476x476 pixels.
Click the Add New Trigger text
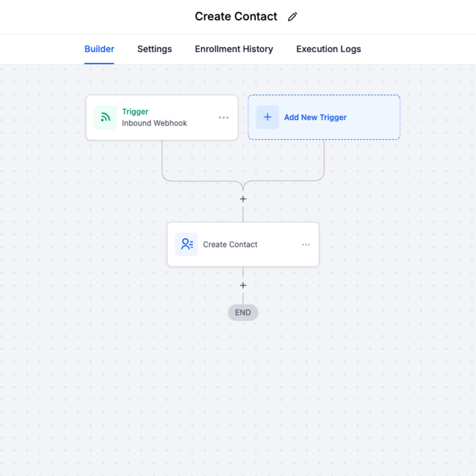coord(315,117)
